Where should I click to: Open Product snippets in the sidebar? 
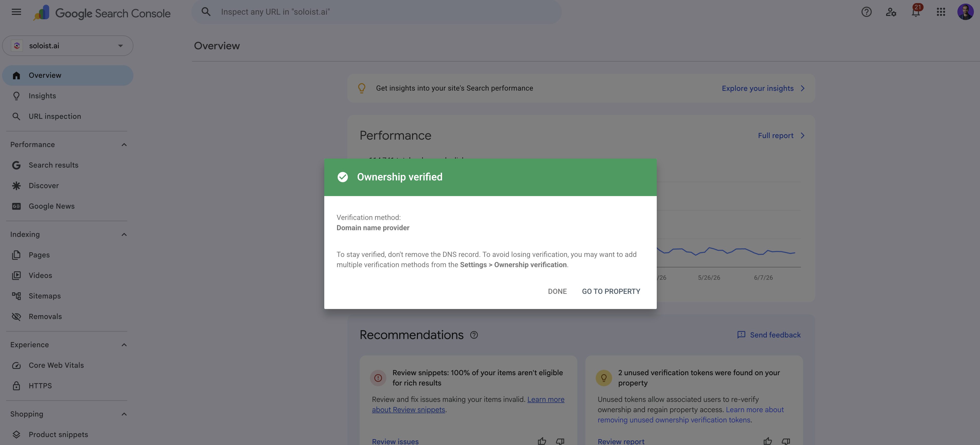click(68, 435)
